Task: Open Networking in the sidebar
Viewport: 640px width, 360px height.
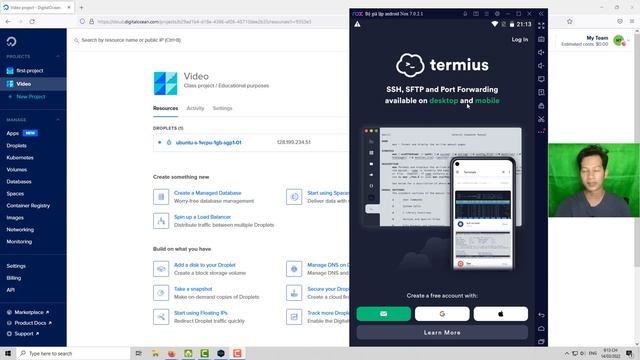Action: coord(20,229)
